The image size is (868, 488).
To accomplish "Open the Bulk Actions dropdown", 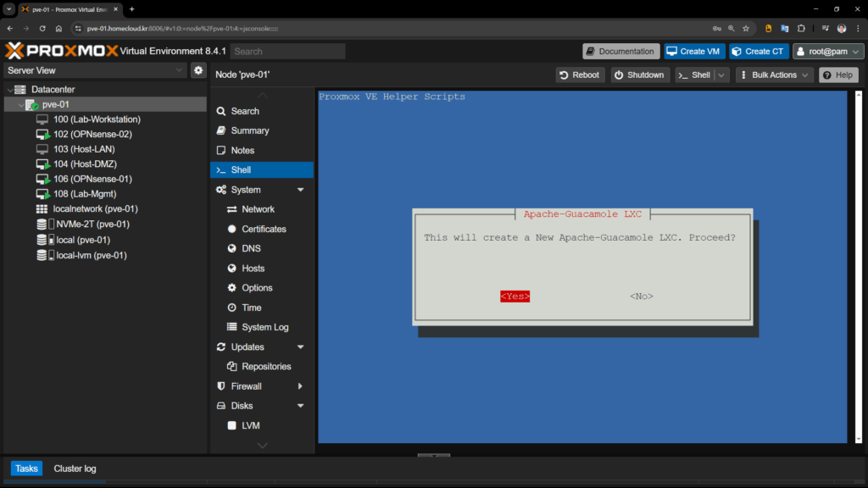I will pyautogui.click(x=774, y=75).
